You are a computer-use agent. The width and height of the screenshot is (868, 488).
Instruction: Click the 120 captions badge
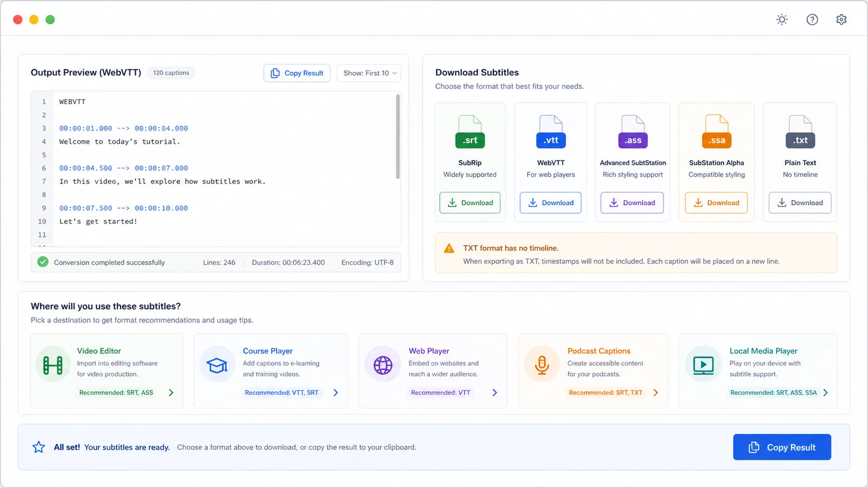(x=171, y=73)
